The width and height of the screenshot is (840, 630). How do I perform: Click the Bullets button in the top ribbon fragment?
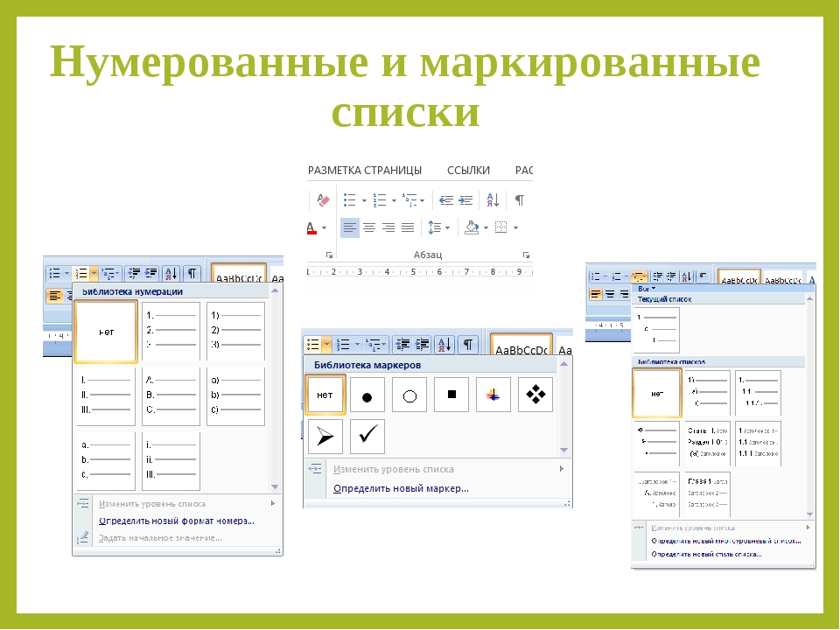(x=350, y=200)
